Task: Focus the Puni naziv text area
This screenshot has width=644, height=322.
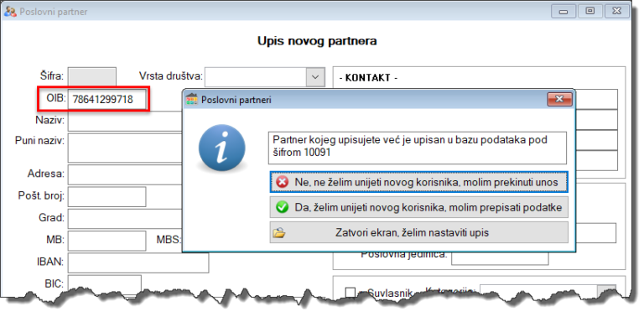Action: click(x=125, y=148)
